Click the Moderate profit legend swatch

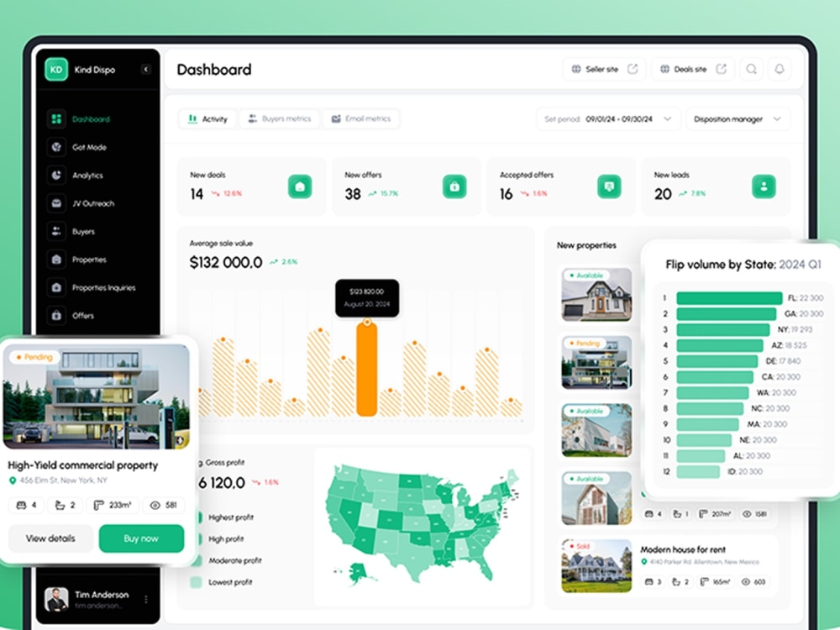coord(197,560)
